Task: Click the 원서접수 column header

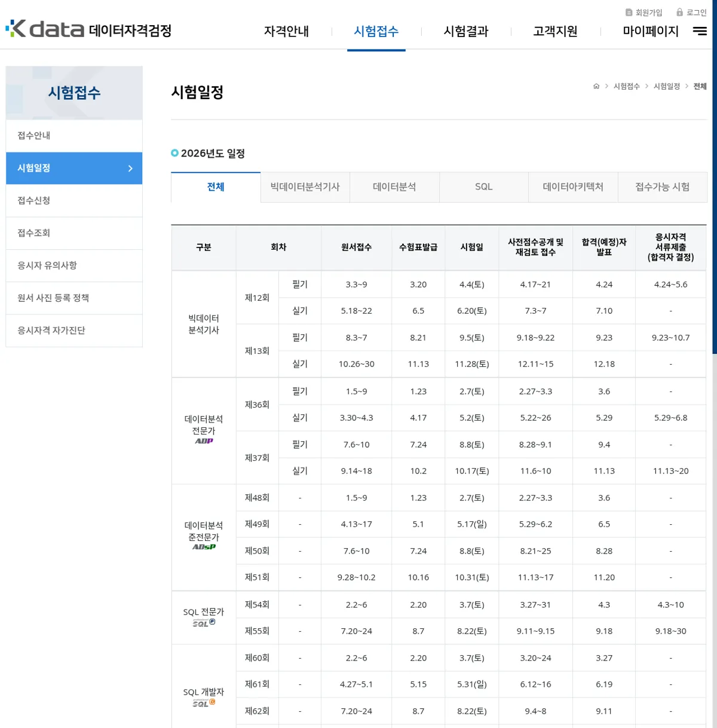Action: [x=356, y=247]
